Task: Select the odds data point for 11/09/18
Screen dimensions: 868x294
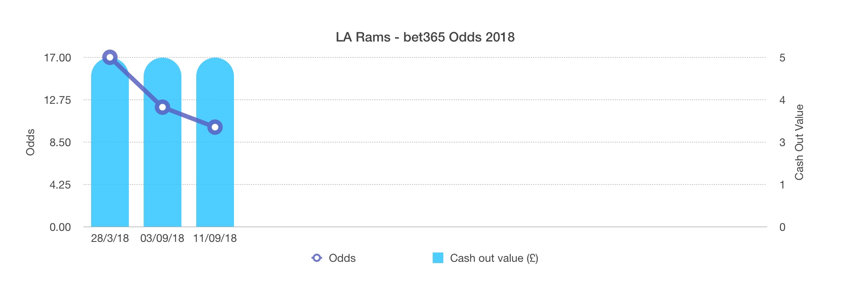Action: [215, 127]
